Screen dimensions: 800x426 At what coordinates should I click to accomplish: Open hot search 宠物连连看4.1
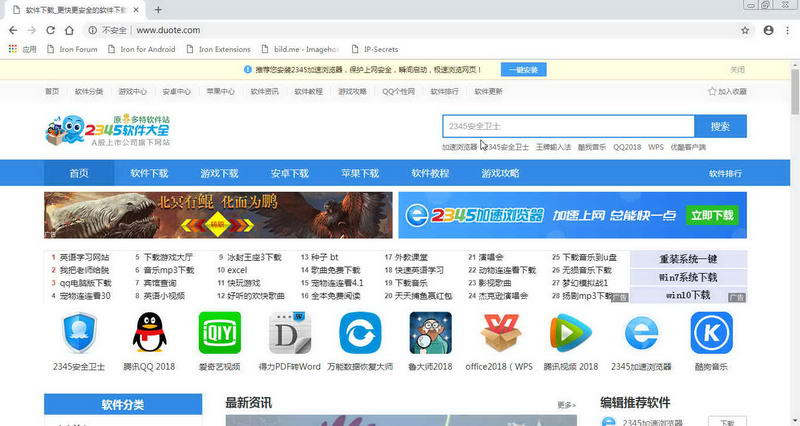pyautogui.click(x=337, y=283)
